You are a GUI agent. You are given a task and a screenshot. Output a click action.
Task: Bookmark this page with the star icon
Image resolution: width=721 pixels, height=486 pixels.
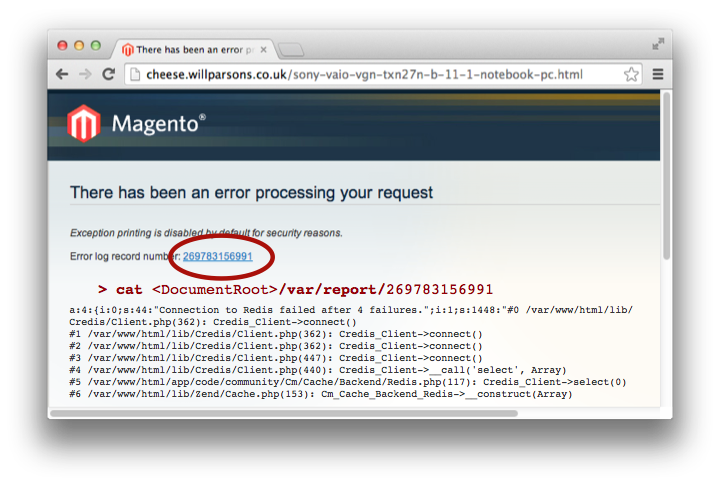(x=631, y=74)
